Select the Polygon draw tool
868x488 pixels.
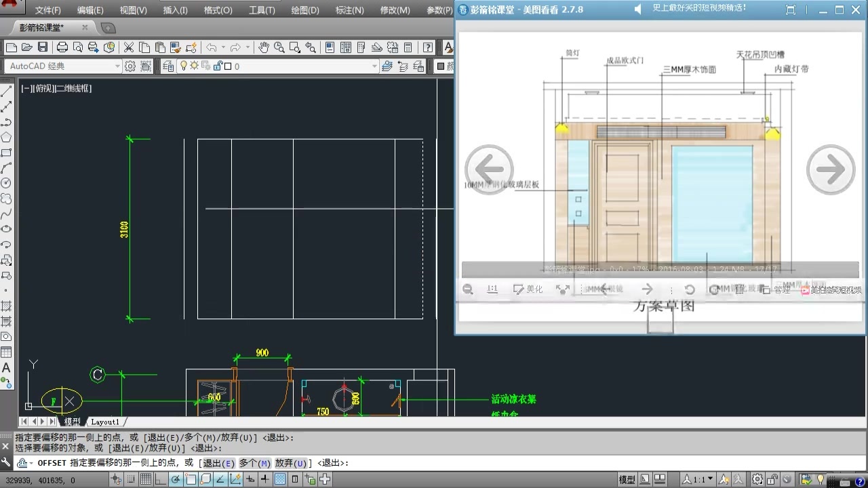coord(6,138)
